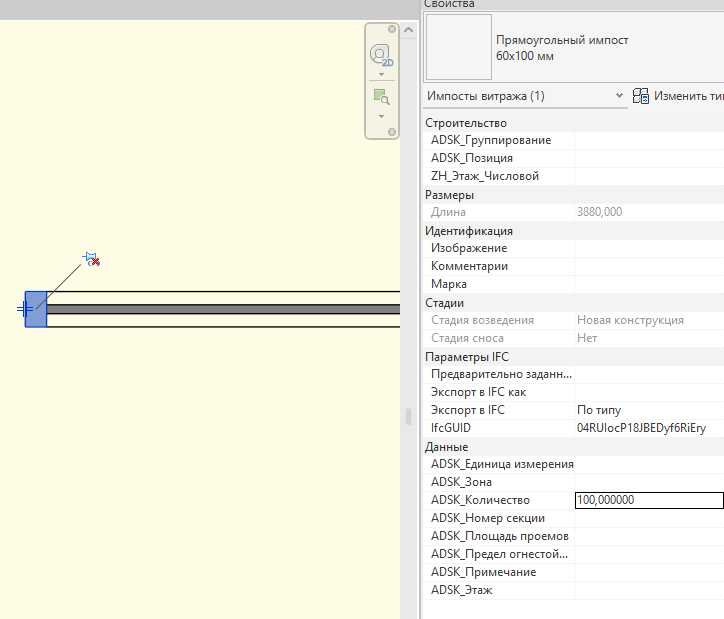Collapse the Размеры group header

573,195
